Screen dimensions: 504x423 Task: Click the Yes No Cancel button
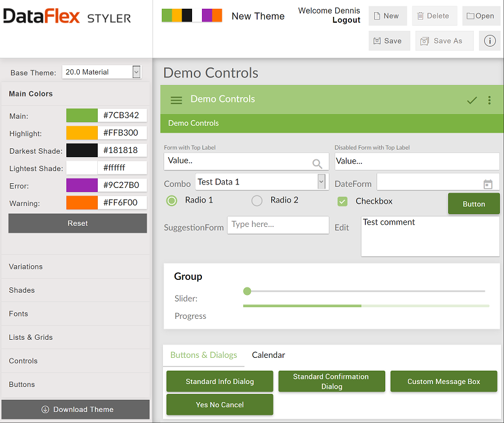tap(220, 405)
